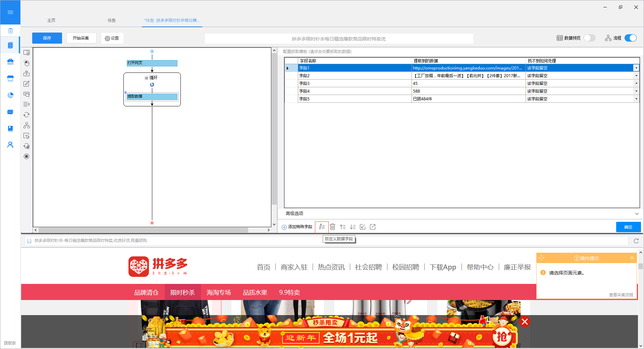Expand the 高级选项 section chevron
Image resolution: width=644 pixels, height=349 pixels.
pos(637,214)
